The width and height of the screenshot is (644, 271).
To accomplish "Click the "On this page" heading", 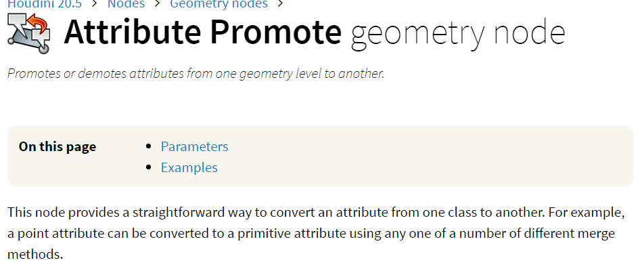I will (57, 147).
